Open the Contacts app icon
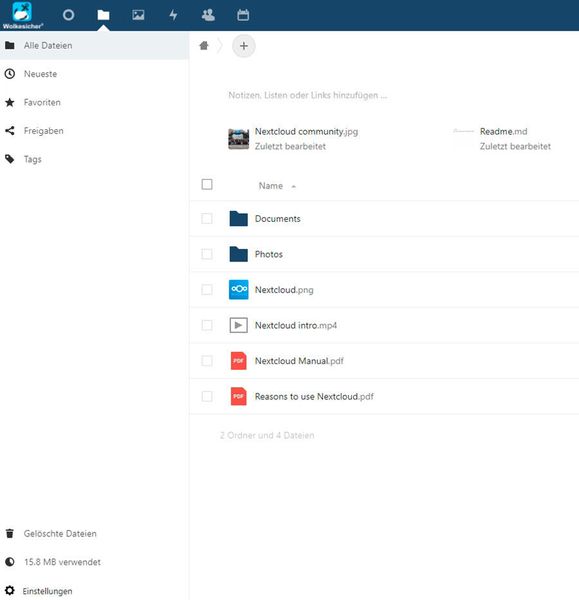Image resolution: width=579 pixels, height=600 pixels. [x=208, y=15]
